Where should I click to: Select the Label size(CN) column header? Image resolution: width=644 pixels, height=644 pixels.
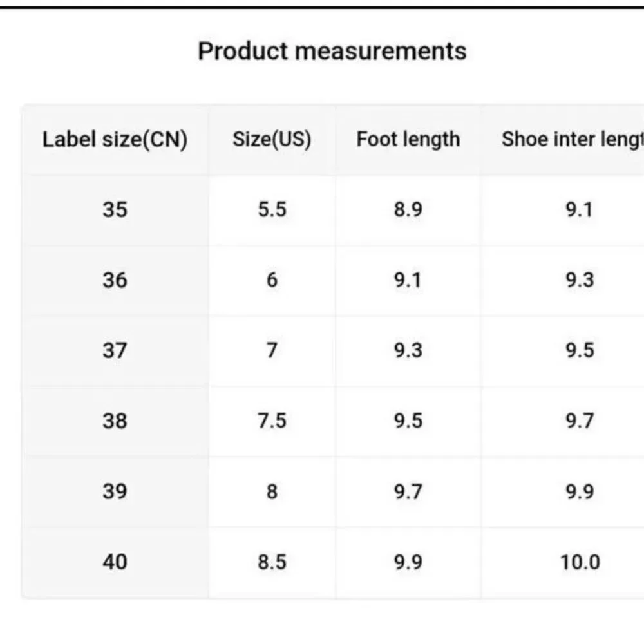[115, 139]
